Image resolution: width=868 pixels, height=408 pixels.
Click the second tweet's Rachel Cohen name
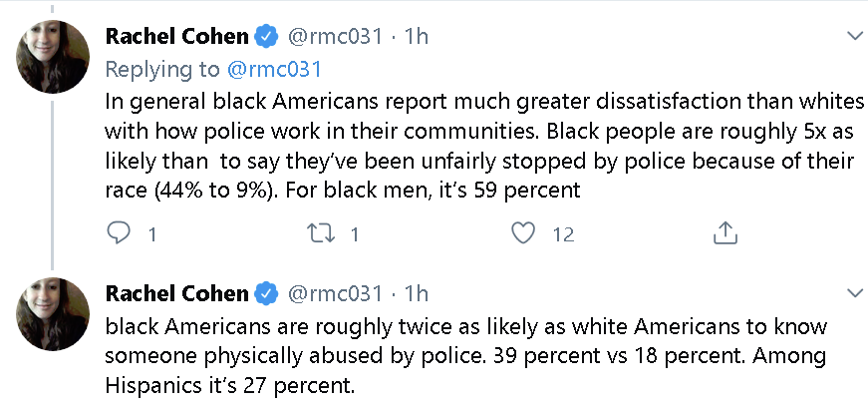point(176,294)
